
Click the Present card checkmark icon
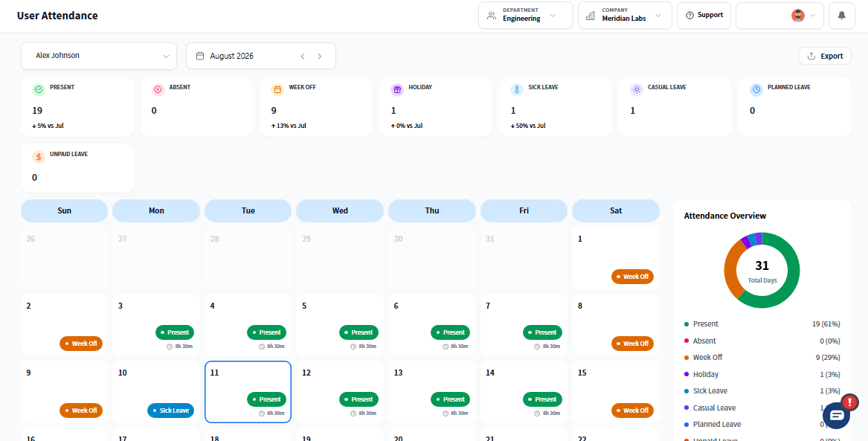pos(39,90)
